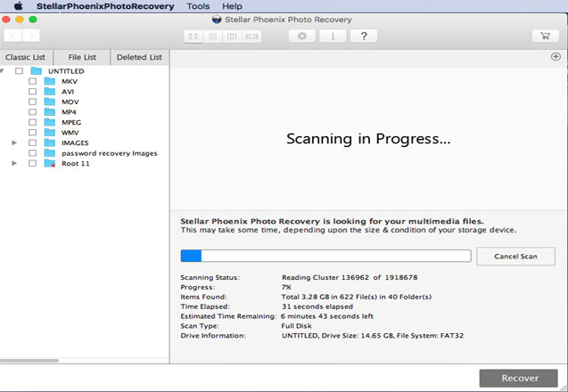Image resolution: width=568 pixels, height=392 pixels.
Task: Check the MKV folder checkbox
Action: point(33,81)
